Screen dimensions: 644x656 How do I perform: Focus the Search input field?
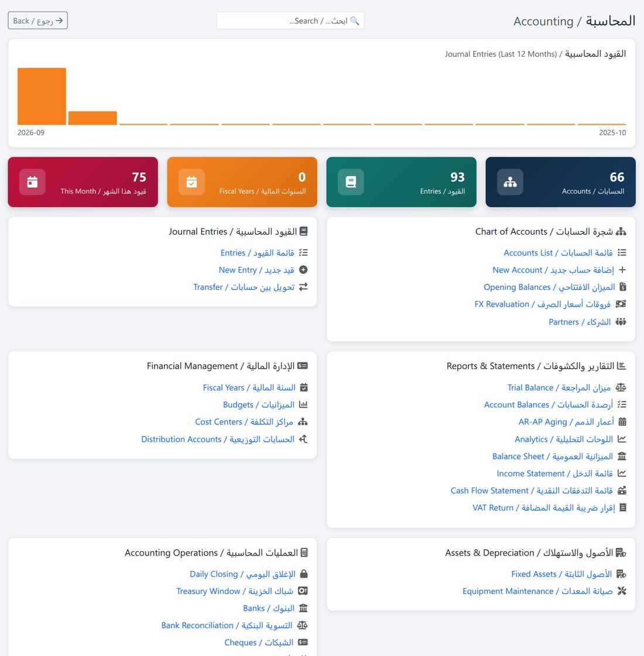290,20
